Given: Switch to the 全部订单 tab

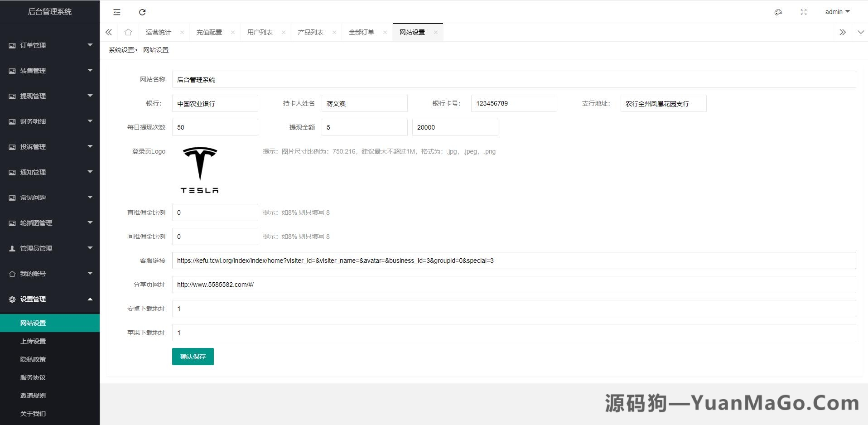Looking at the screenshot, I should 361,32.
